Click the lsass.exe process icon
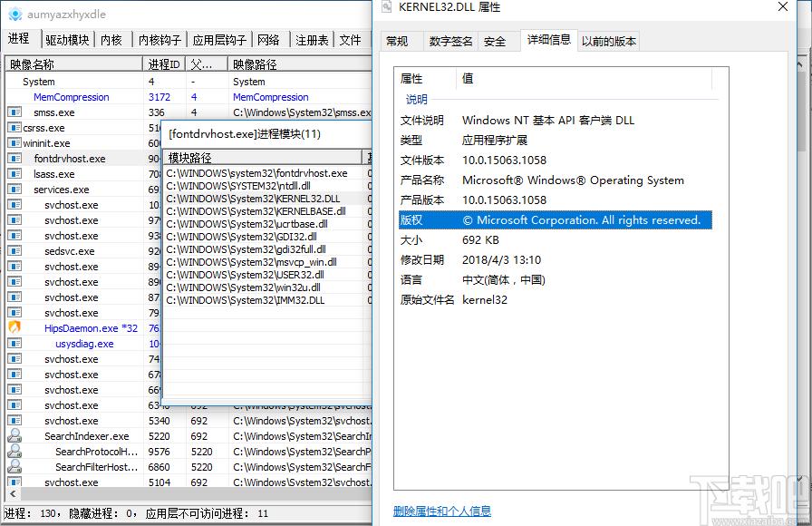The image size is (812, 526). click(x=14, y=173)
